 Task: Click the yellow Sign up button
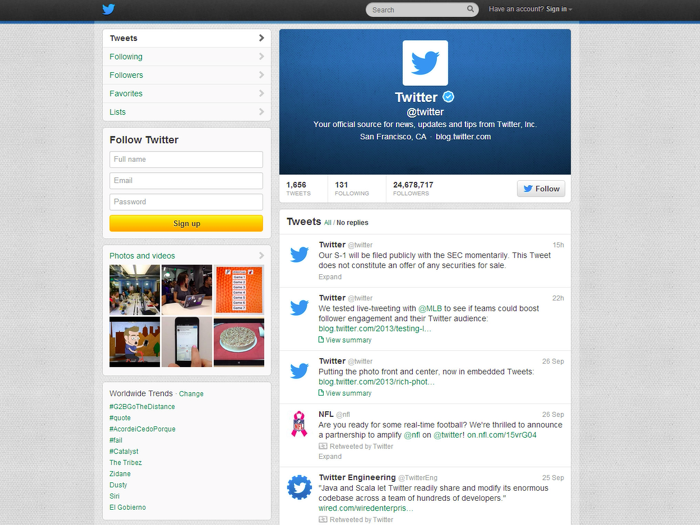coord(186,223)
